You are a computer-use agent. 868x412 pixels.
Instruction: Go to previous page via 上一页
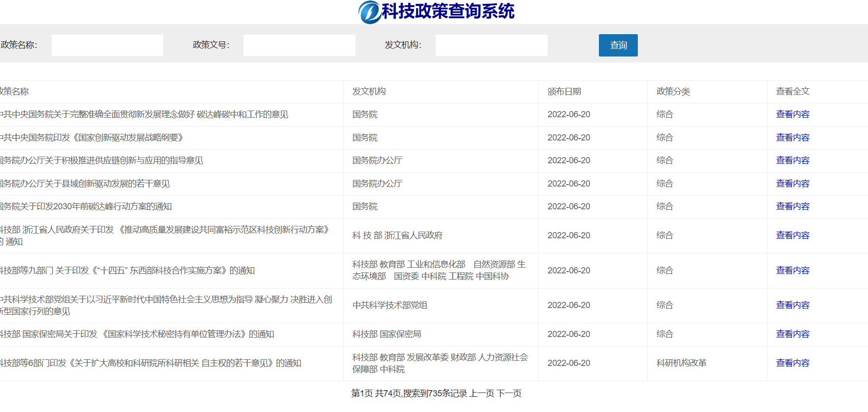(x=482, y=393)
